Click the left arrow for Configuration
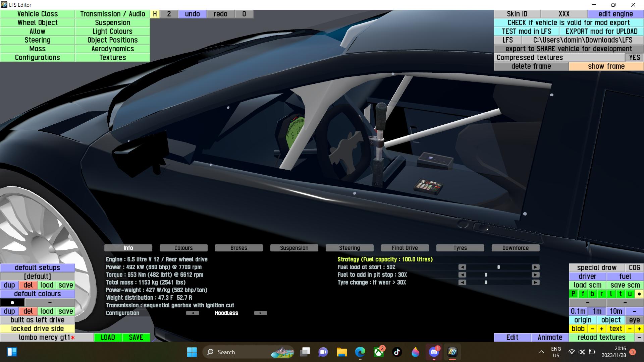This screenshot has width=644, height=362. (x=193, y=313)
